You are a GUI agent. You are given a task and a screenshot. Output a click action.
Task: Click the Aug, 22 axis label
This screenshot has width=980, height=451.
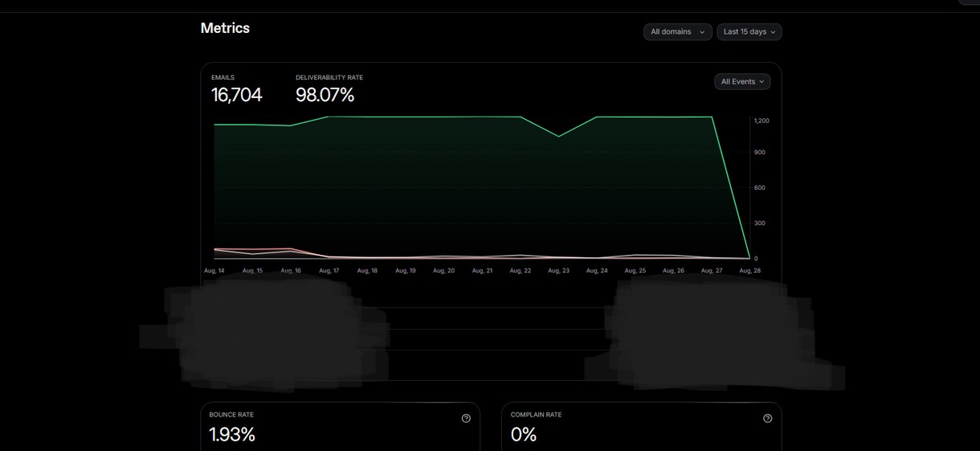[521, 271]
